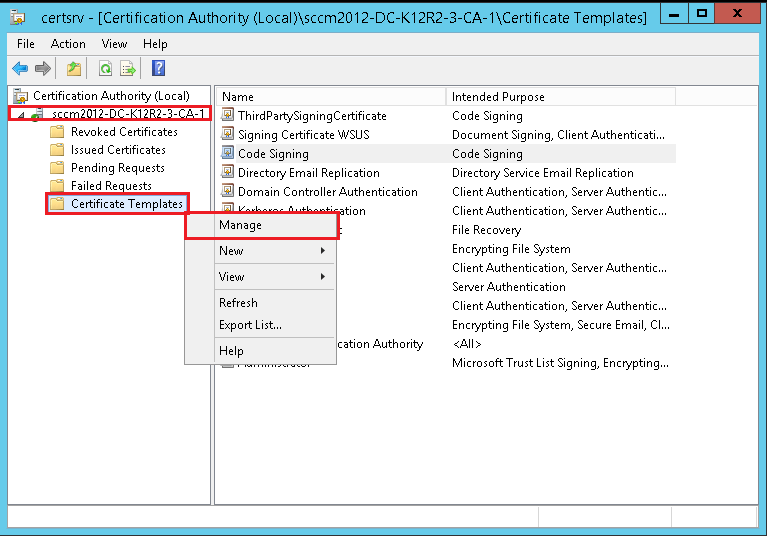The height and width of the screenshot is (538, 768).
Task: Select the Domain Controller Authentication row name
Action: pos(328,192)
